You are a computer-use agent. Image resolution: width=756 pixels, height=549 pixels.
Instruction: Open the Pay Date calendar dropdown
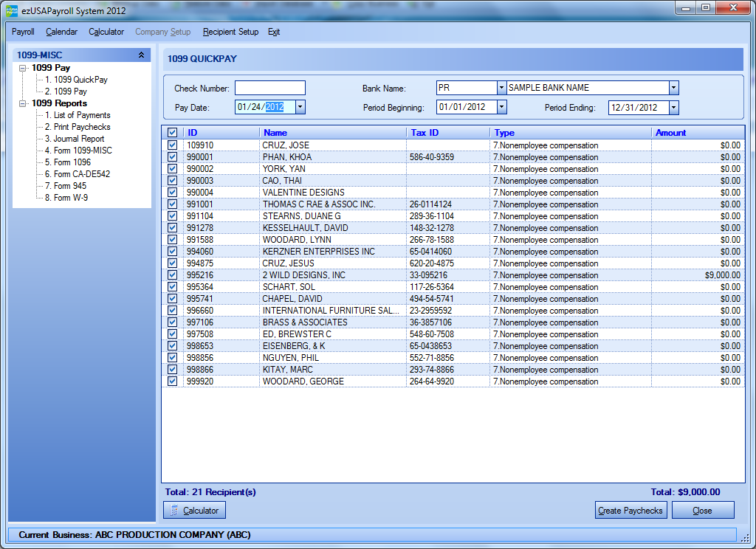[x=300, y=107]
